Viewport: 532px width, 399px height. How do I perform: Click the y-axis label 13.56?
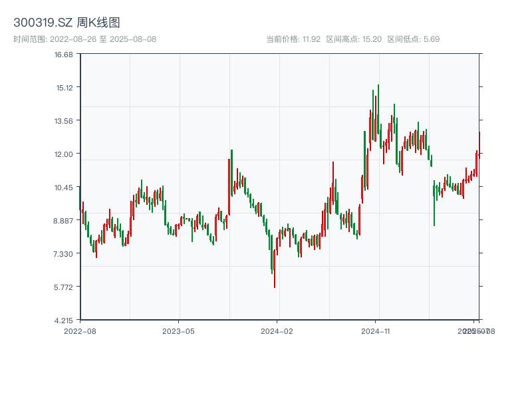tap(64, 121)
